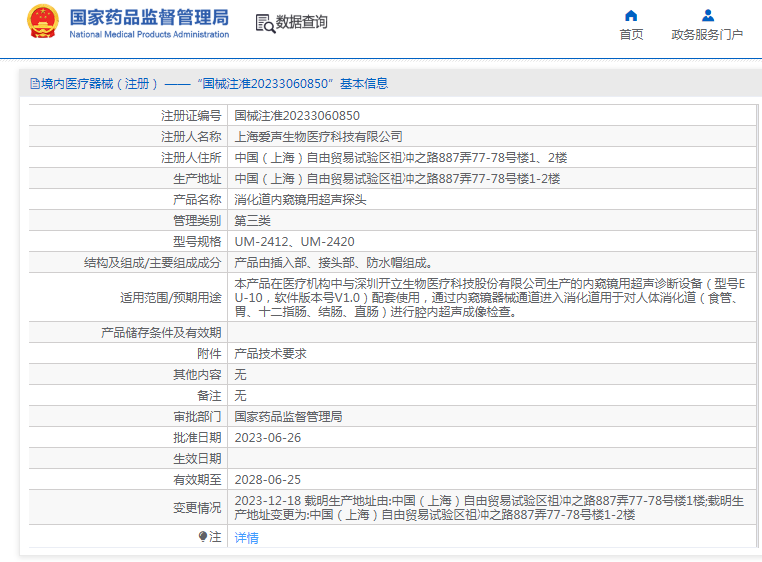762x562 pixels.
Task: Click the 变更情况 change record text
Action: pyautogui.click(x=489, y=508)
